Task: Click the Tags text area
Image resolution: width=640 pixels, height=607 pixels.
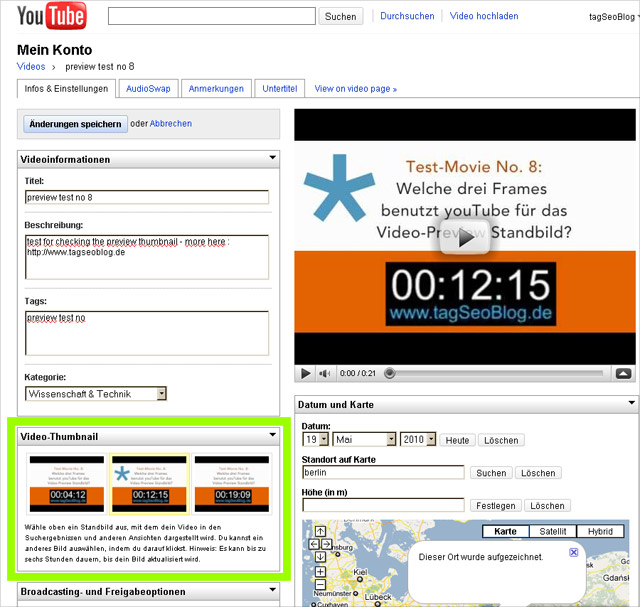Action: (147, 333)
